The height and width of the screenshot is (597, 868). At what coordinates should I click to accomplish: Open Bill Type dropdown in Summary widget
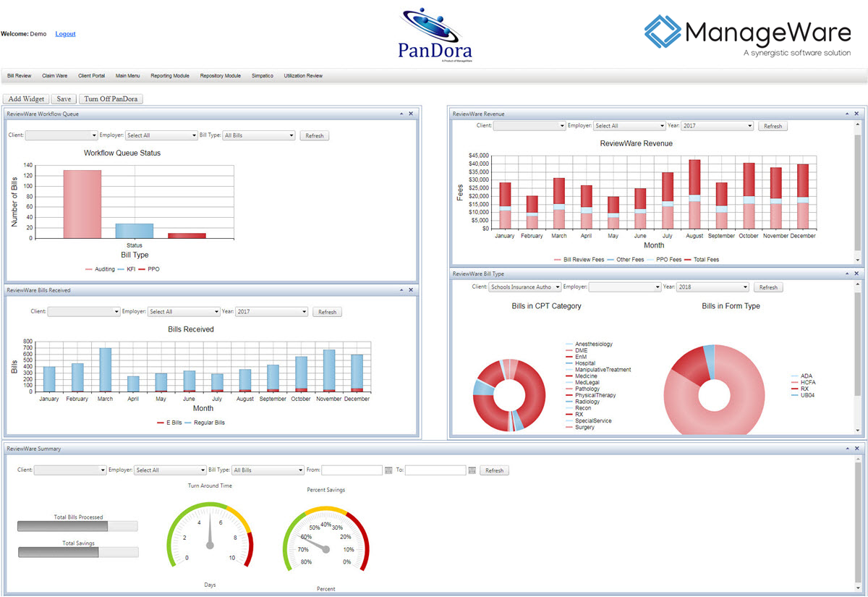coord(268,470)
